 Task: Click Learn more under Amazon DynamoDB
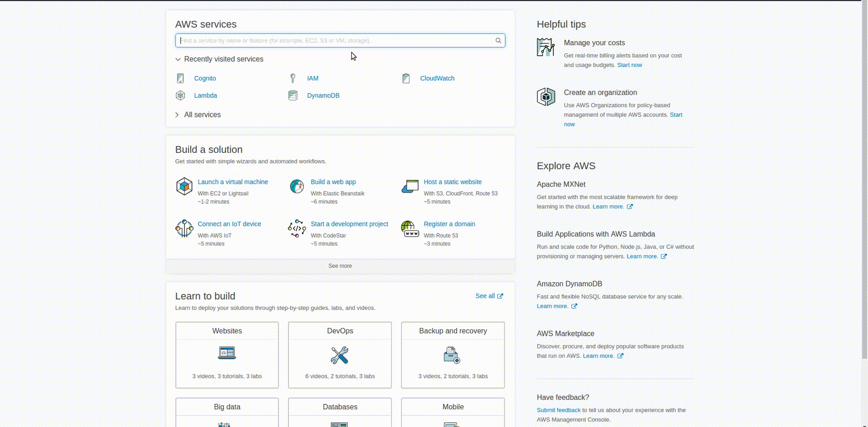pos(552,306)
